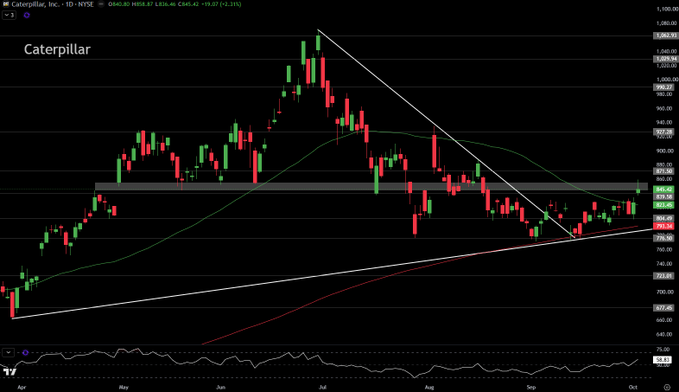Click the 871.50 price level label
This screenshot has width=679, height=392.
click(664, 172)
